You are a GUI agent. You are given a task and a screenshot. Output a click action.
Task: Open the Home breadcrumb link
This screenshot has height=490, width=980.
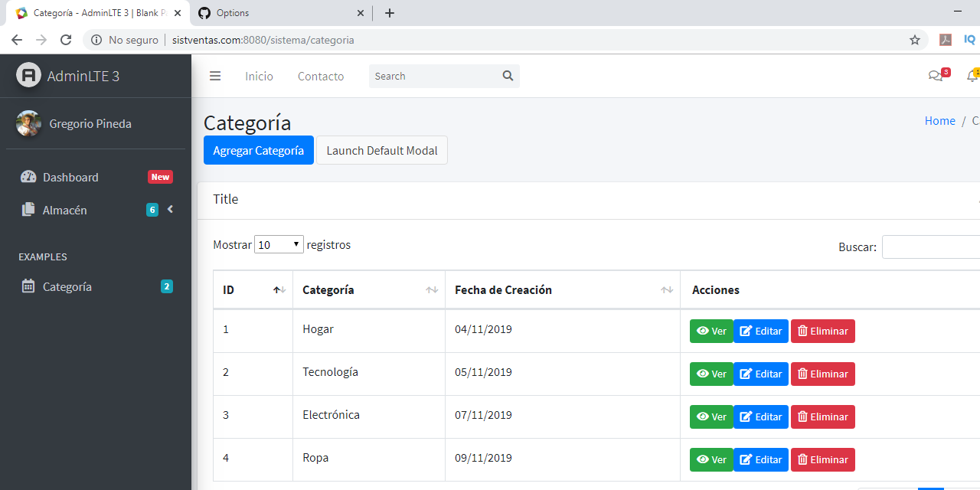coord(939,120)
